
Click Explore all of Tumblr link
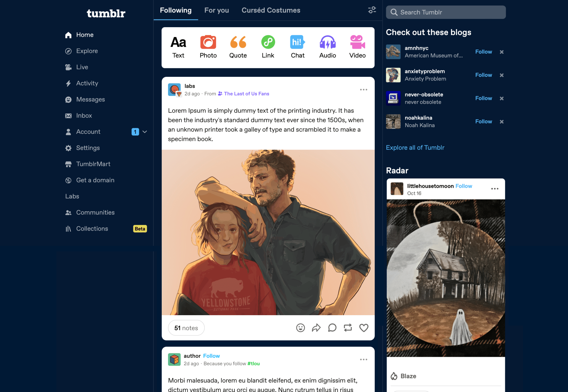point(415,148)
